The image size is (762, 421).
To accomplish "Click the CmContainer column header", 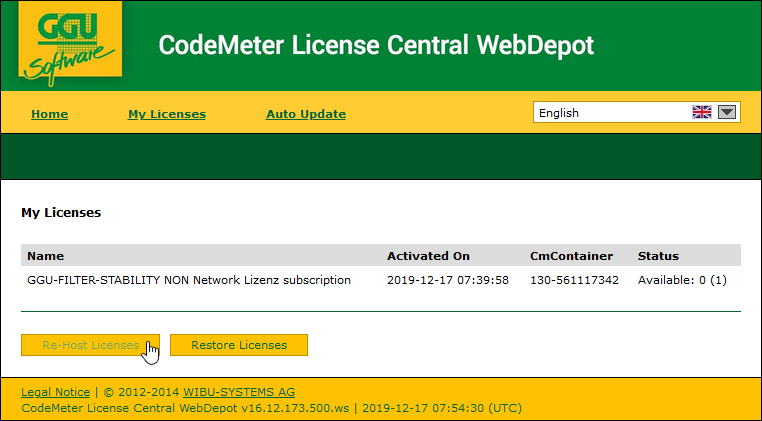I will (571, 256).
